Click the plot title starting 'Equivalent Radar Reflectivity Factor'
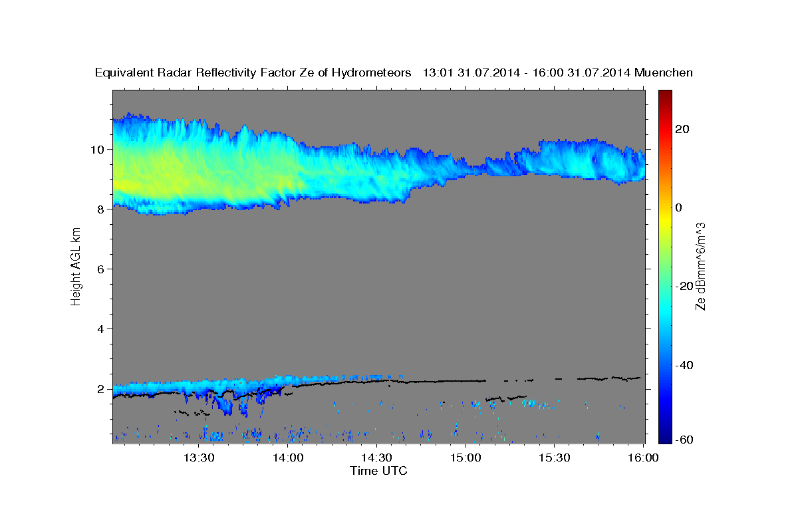Screen dimensions: 798x532 394,72
